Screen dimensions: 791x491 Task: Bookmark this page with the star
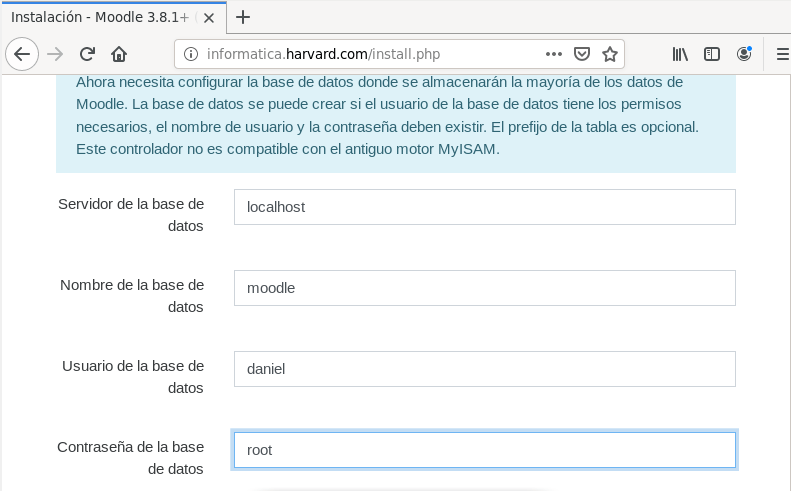tap(609, 54)
